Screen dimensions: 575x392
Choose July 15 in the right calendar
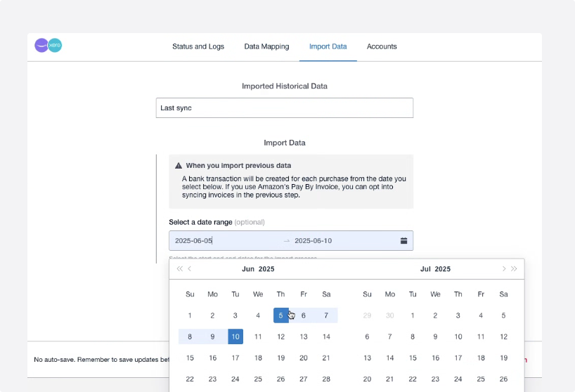point(413,358)
